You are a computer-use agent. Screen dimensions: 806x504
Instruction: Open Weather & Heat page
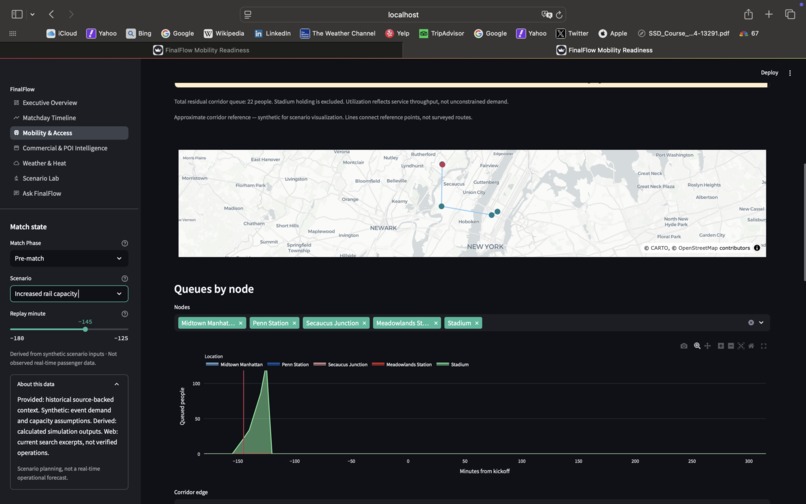[69, 163]
